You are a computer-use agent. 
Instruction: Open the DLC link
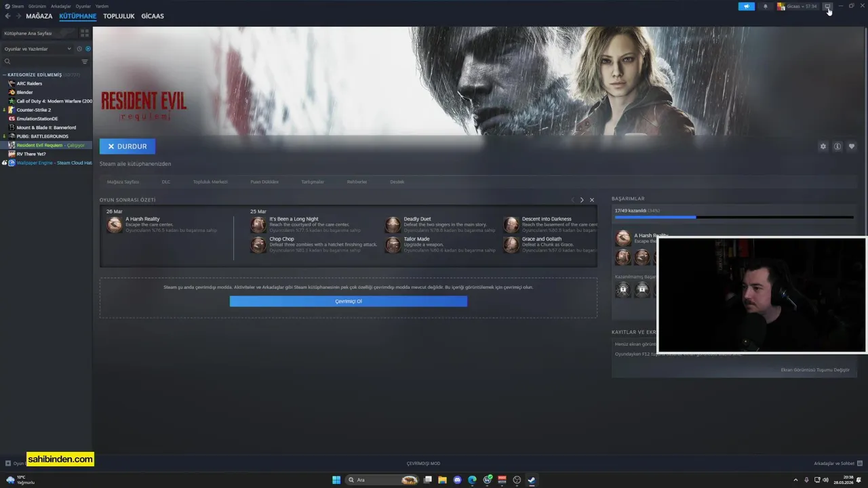[x=166, y=182]
